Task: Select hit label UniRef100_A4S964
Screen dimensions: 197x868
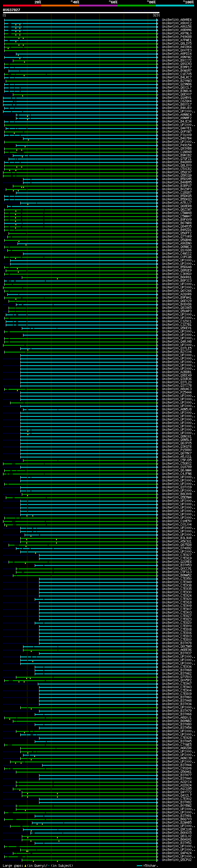Action: (x=177, y=47)
